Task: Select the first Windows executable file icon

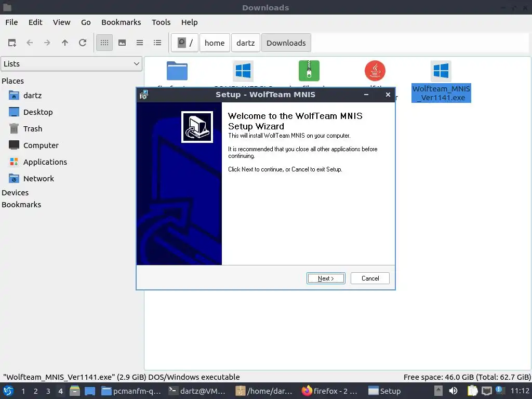Action: point(243,71)
